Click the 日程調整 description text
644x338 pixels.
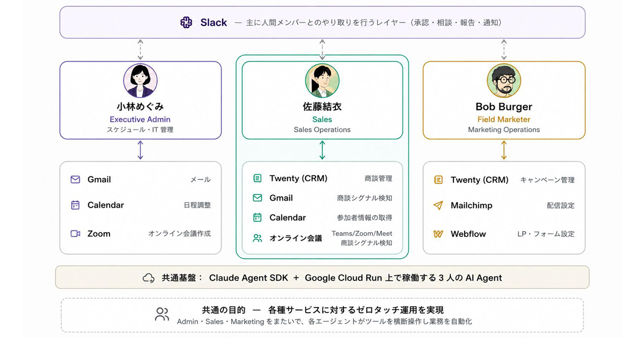coord(197,205)
